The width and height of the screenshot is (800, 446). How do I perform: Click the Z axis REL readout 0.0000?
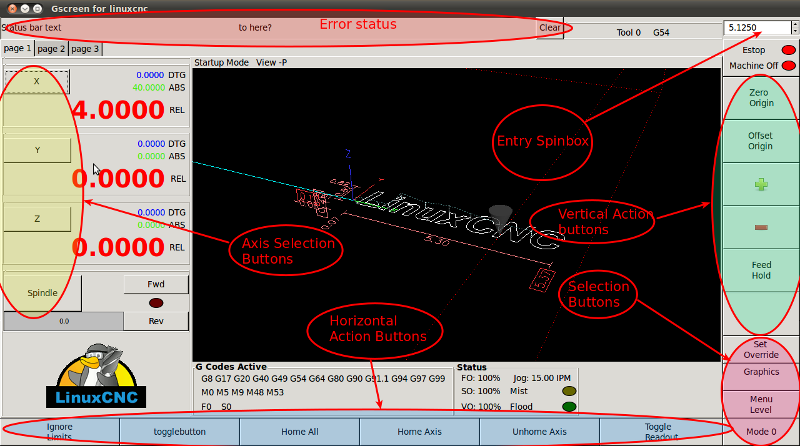[118, 247]
